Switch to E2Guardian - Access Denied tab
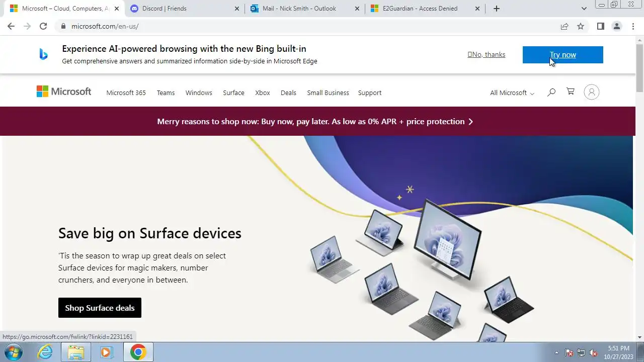This screenshot has width=644, height=362. coord(424,9)
